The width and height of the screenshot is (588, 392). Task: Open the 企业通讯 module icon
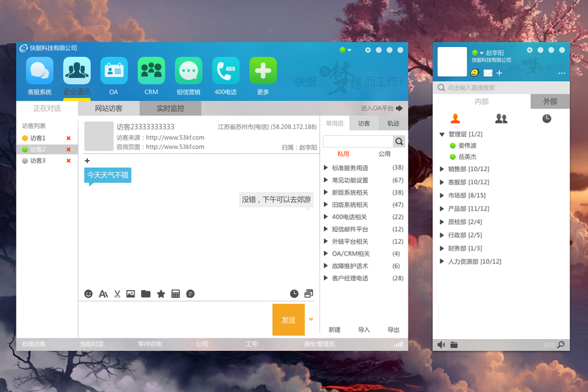[77, 71]
